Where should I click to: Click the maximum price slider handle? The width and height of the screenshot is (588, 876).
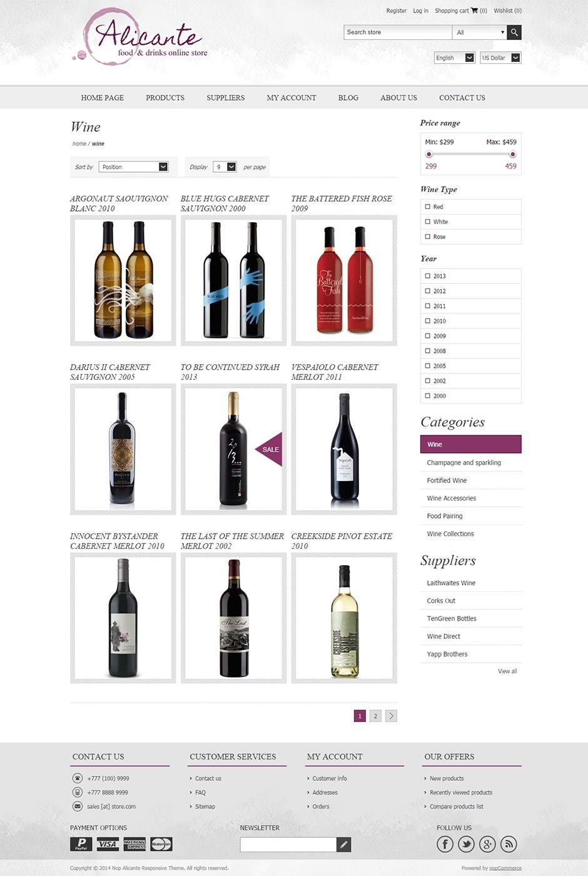click(x=512, y=154)
